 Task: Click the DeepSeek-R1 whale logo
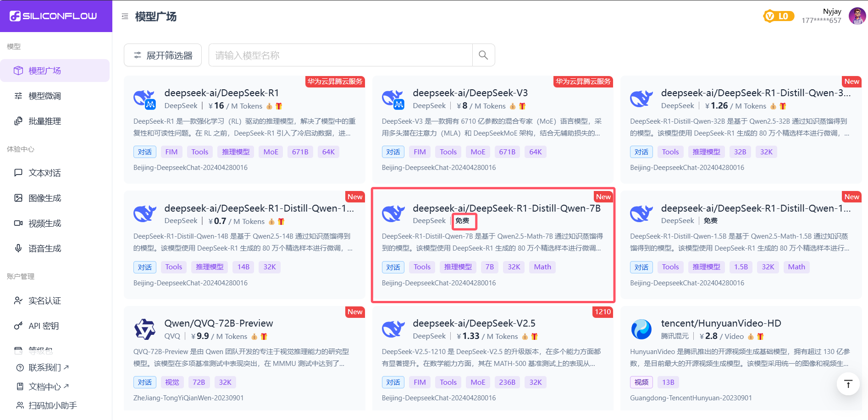pyautogui.click(x=145, y=99)
